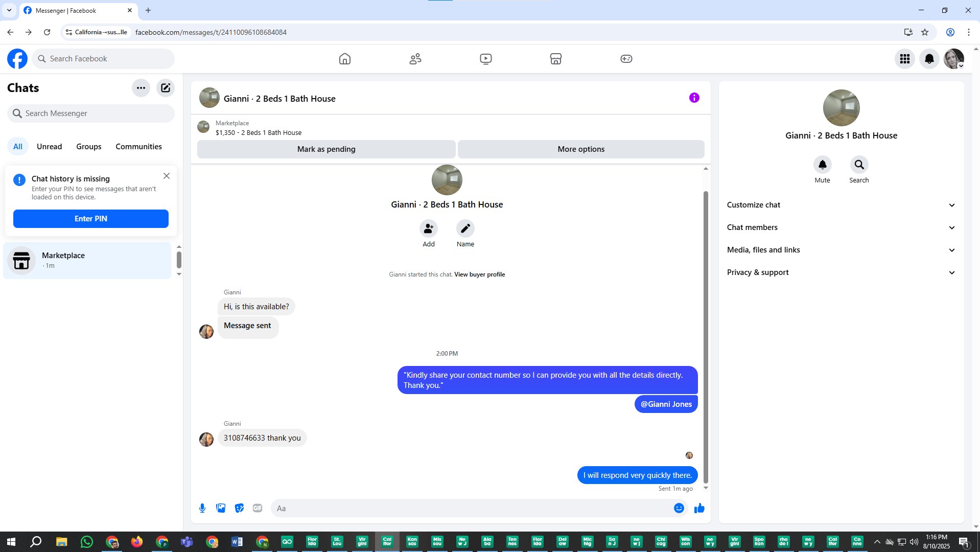Open View buyer profile link
This screenshot has width=980, height=552.
click(480, 274)
